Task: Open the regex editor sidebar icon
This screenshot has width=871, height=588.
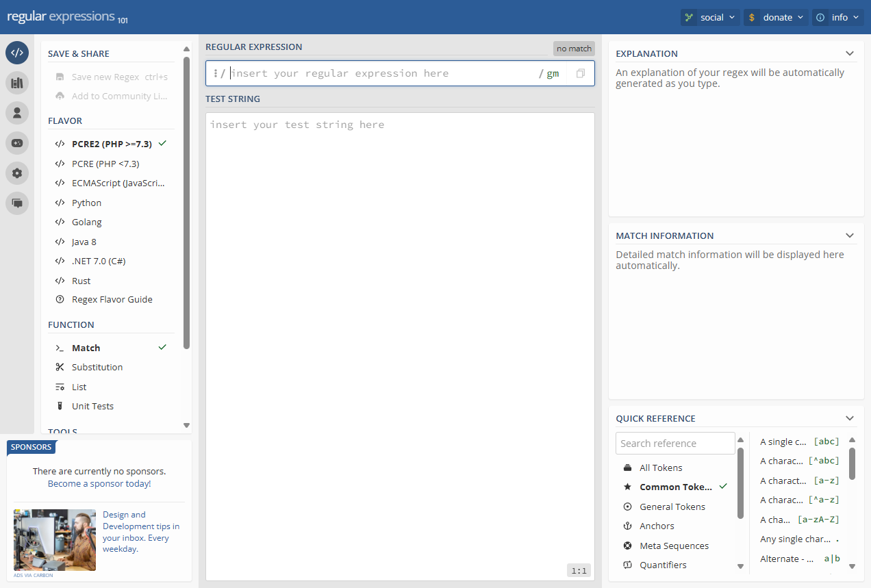Action: (x=17, y=53)
